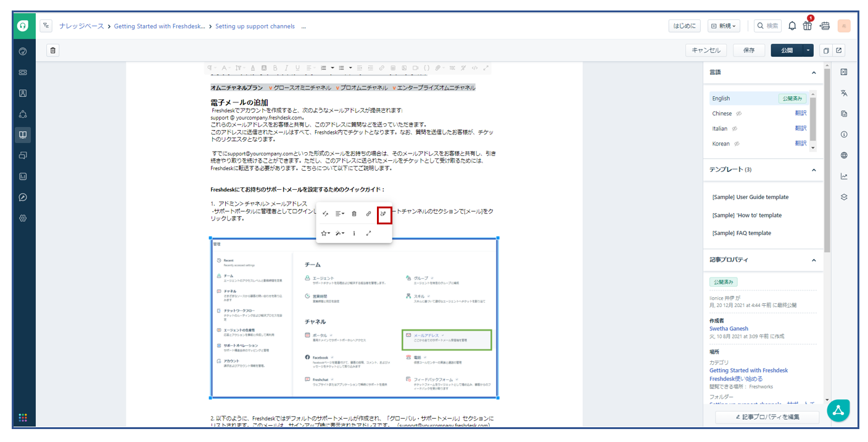Expand the editor to fullscreen from toolbar
Viewport: 868px width, 442px height.
click(486, 68)
